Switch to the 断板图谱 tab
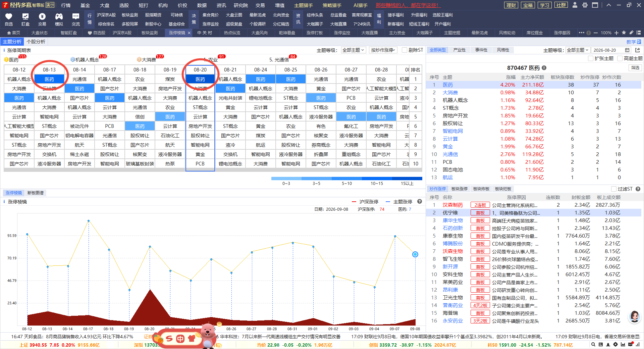The image size is (644, 349). [36, 193]
